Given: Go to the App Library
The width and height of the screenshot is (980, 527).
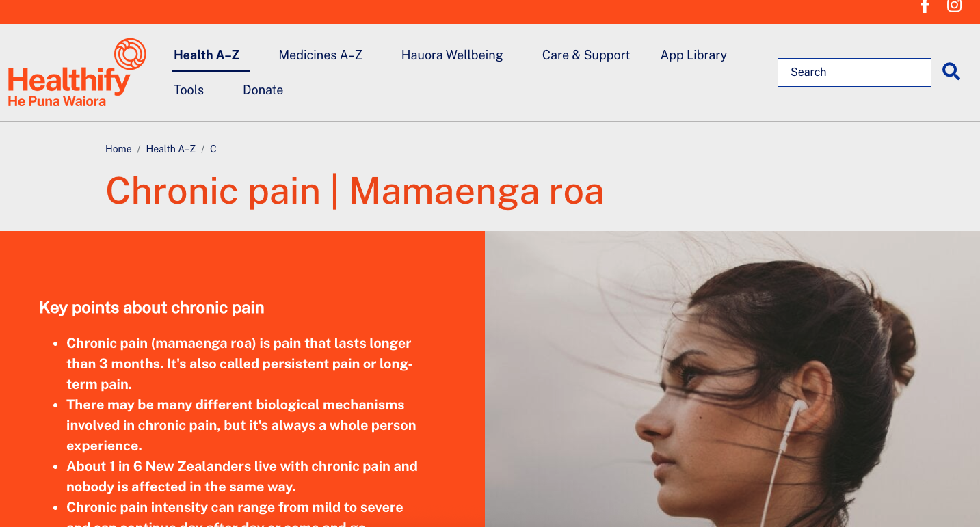Looking at the screenshot, I should pos(693,55).
